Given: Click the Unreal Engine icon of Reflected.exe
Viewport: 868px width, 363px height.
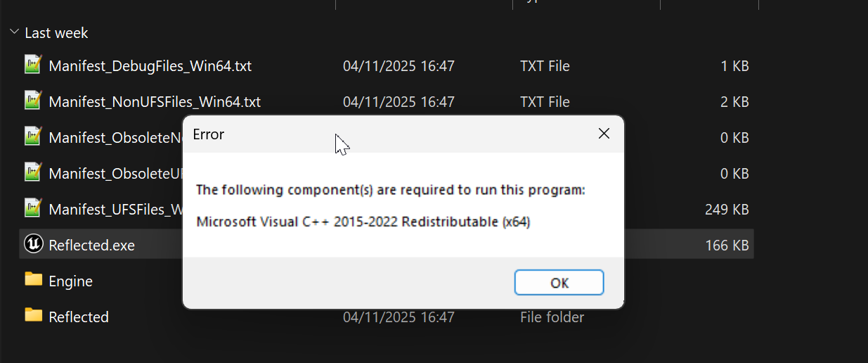Looking at the screenshot, I should tap(33, 244).
